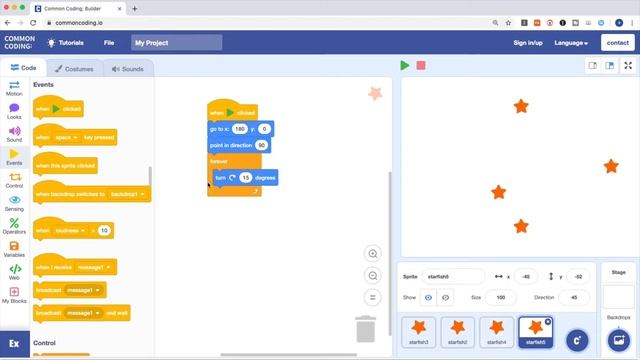Open the choose a sprite button

coord(577,340)
